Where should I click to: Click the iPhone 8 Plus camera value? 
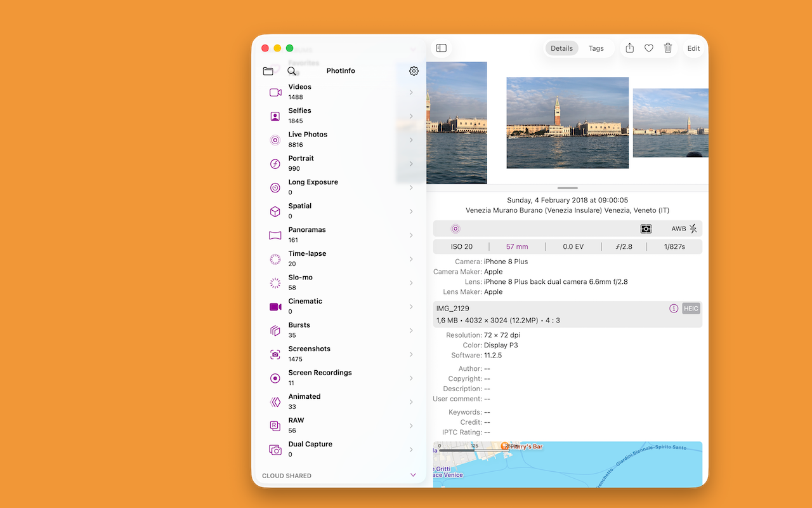(506, 262)
